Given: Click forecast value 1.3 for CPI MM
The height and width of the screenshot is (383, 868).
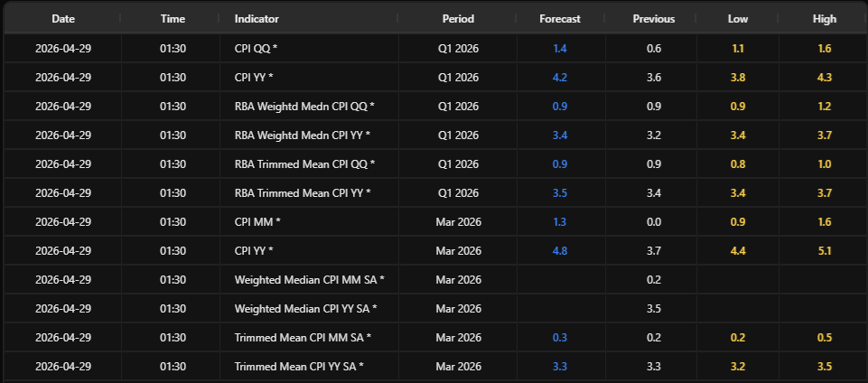Looking at the screenshot, I should pos(560,222).
